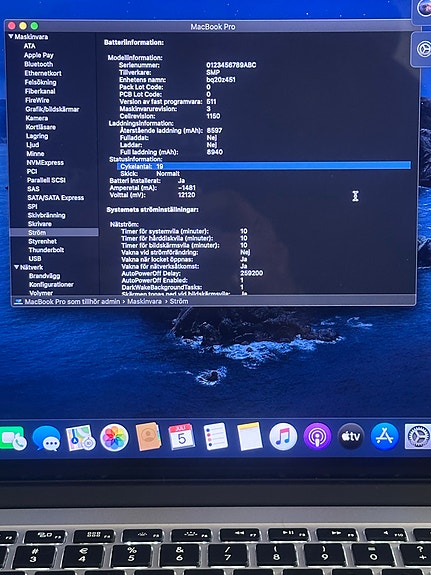Select Thunderbolt in the sidebar

click(x=46, y=250)
